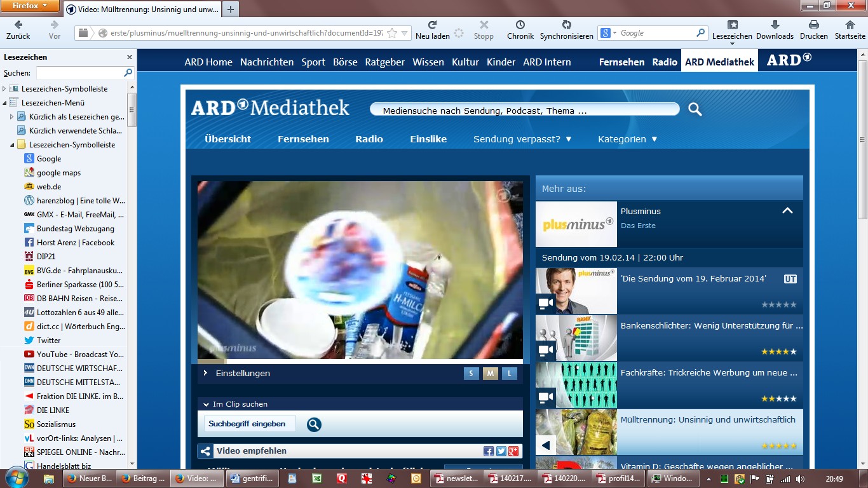Select Nachrichten in ARD navigation
This screenshot has width=868, height=488.
(267, 62)
